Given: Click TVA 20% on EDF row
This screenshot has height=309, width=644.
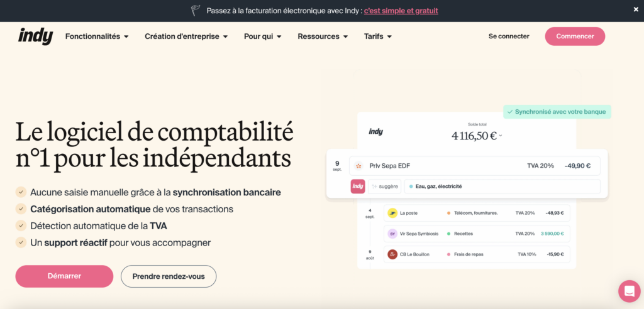Looking at the screenshot, I should click(x=540, y=166).
